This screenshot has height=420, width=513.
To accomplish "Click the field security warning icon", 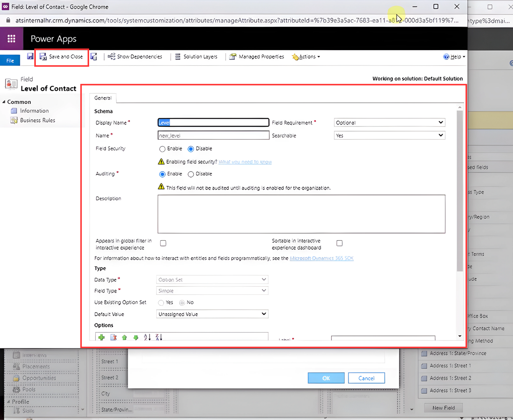I will [161, 161].
